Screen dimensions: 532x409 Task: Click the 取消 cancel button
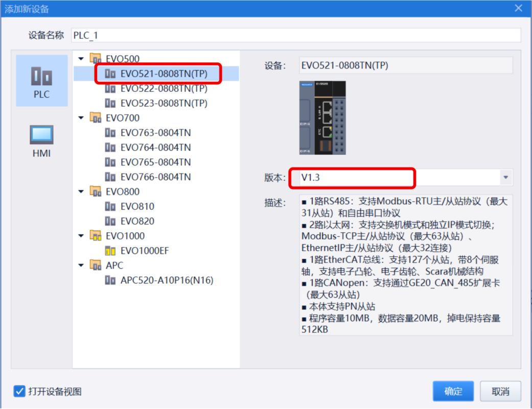pyautogui.click(x=500, y=392)
